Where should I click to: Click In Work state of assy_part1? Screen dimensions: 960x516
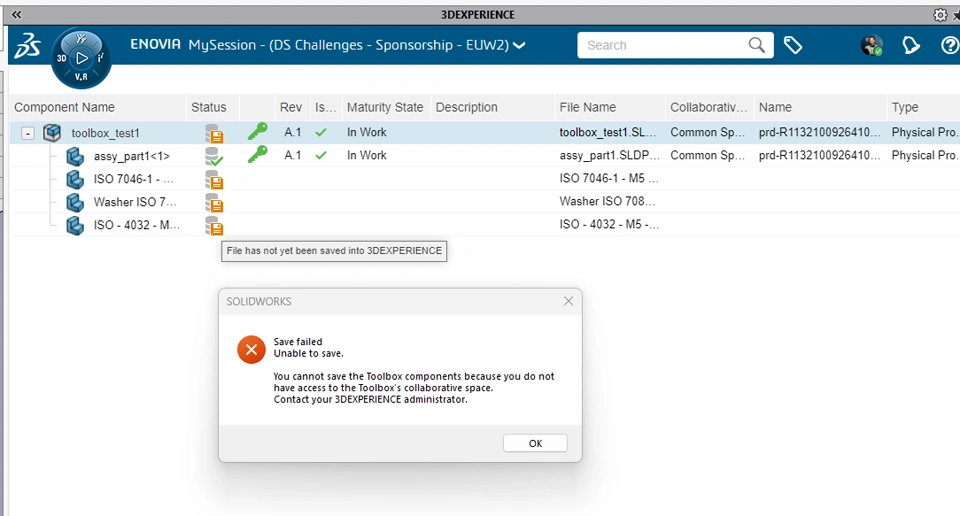tap(367, 155)
